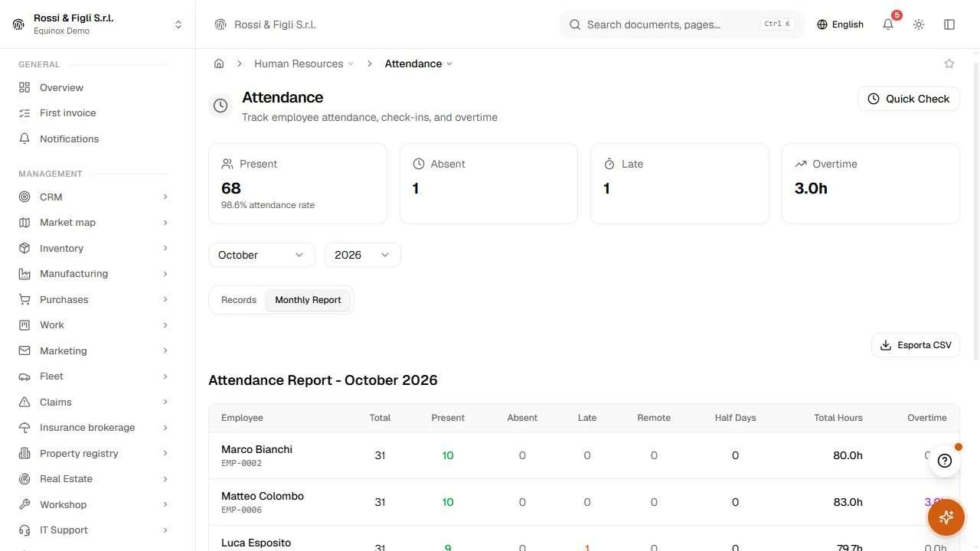
Task: Click the Market map icon
Action: tap(24, 223)
